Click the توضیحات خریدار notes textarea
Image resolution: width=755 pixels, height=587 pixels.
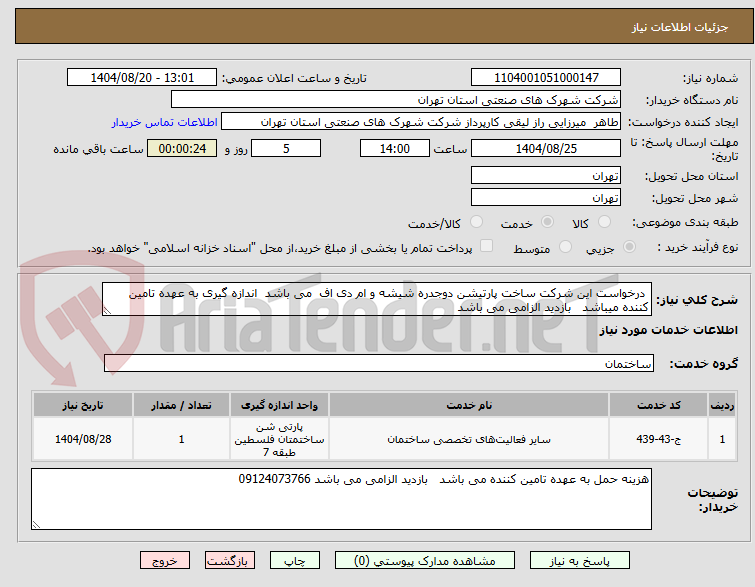click(341, 499)
